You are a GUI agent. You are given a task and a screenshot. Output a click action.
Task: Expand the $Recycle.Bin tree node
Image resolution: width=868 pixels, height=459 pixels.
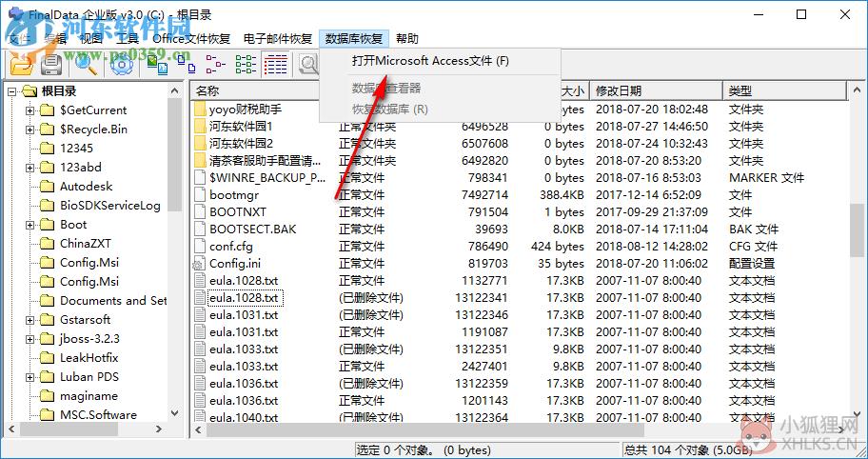30,130
